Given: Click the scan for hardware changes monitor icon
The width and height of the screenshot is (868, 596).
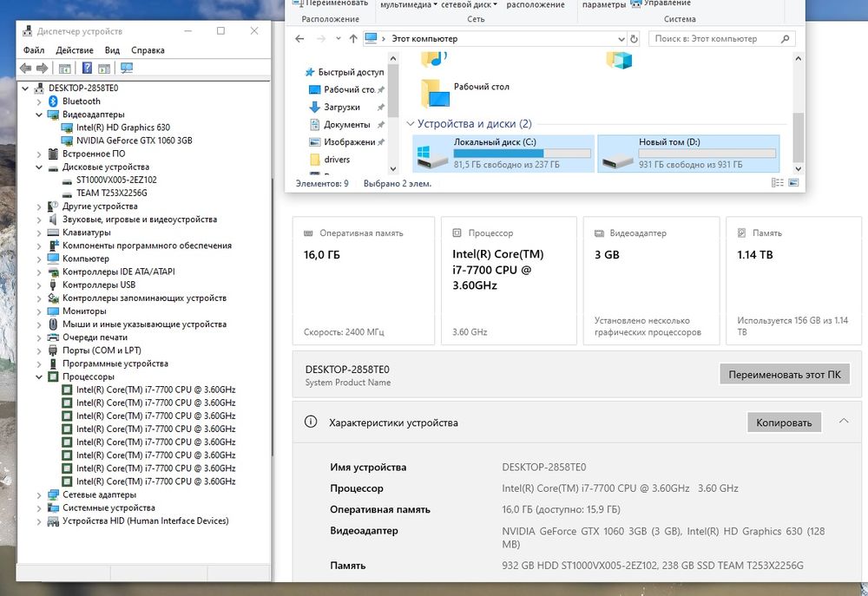Looking at the screenshot, I should click(127, 68).
